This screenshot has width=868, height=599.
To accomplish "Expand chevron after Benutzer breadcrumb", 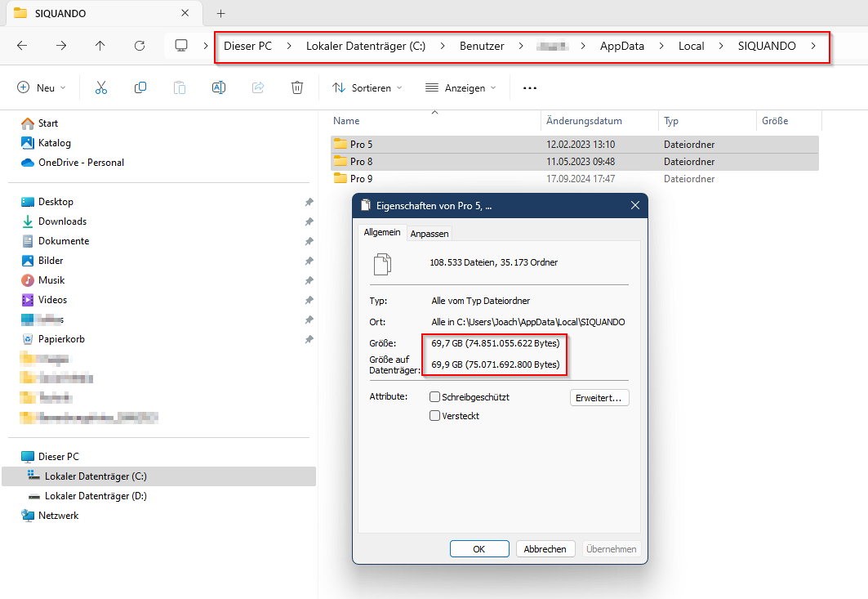I will (521, 46).
